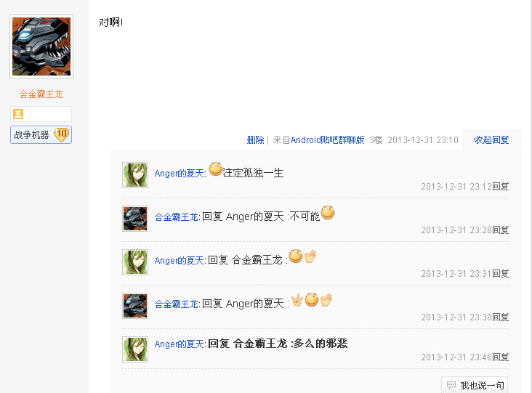Open the 战争机器 level 10 badge

point(41,134)
